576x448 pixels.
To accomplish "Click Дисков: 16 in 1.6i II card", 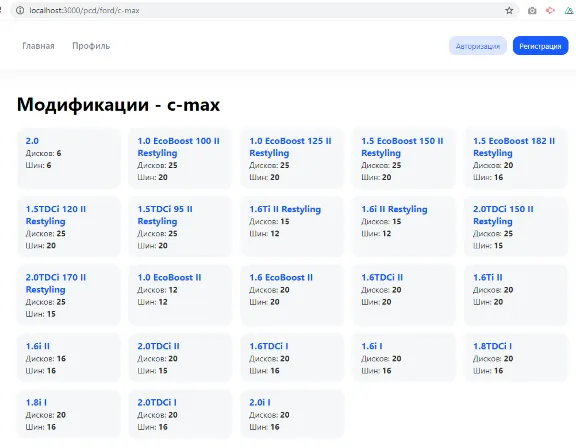I will [46, 359].
